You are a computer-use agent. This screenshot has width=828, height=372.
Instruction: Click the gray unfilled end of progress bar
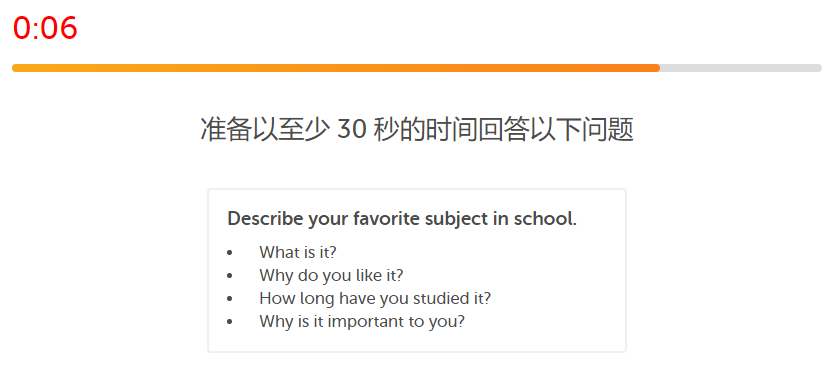(741, 68)
